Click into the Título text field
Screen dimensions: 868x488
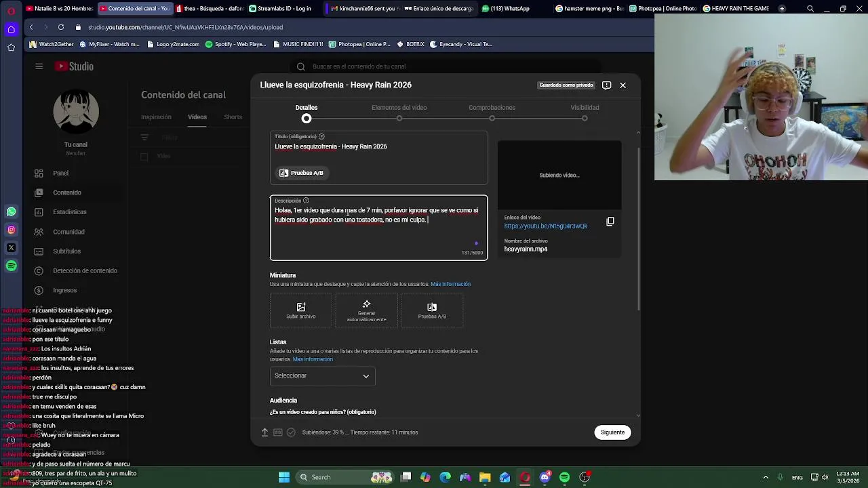point(378,147)
